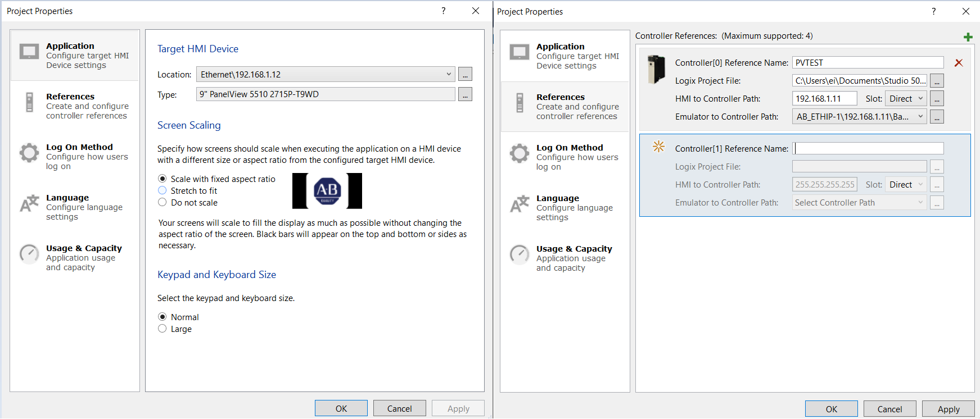Click the Controller[1] 255.255.255.255 path field

pos(825,184)
